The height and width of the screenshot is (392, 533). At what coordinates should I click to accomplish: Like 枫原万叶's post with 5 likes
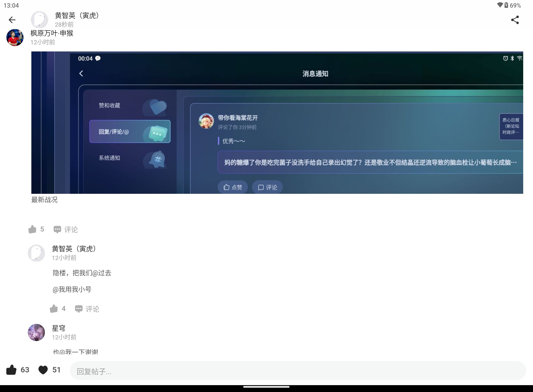[32, 230]
